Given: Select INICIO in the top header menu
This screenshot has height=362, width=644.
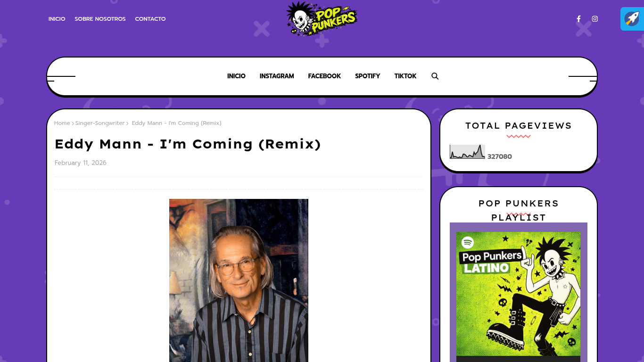Looking at the screenshot, I should tap(57, 19).
